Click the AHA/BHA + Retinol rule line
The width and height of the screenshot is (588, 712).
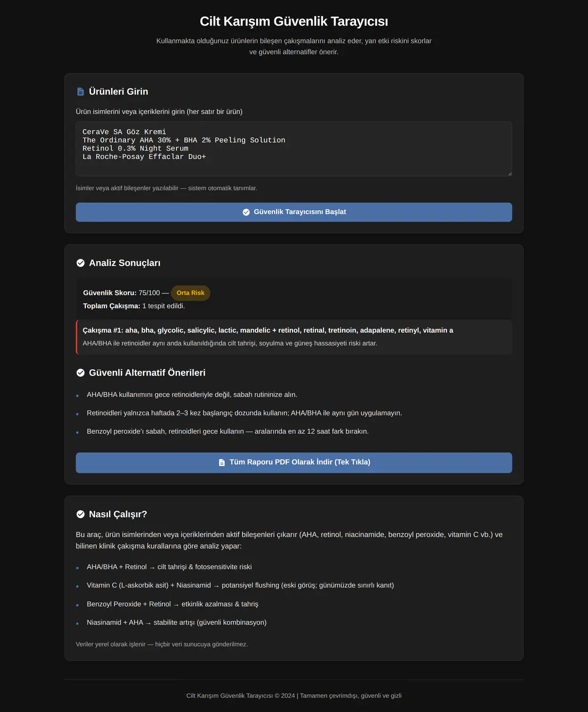[x=169, y=567]
